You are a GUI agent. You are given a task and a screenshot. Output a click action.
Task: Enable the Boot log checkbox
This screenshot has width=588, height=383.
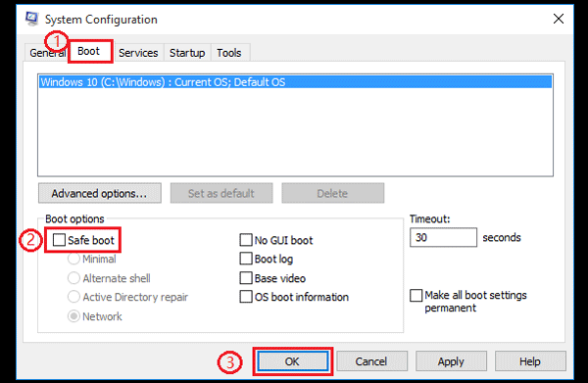click(246, 259)
